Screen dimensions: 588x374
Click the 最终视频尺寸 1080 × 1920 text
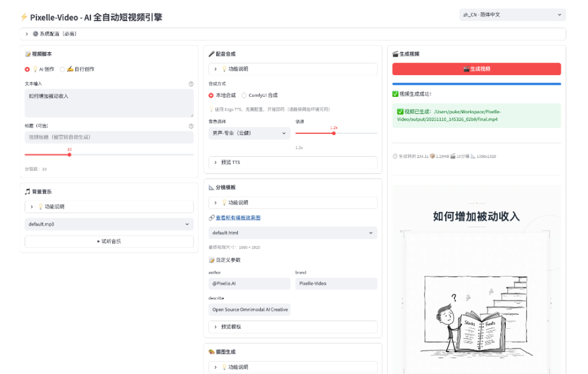(x=234, y=247)
